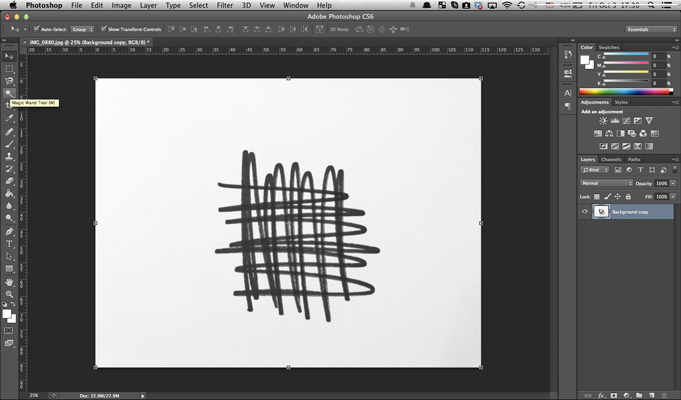
Task: Switch to the Channels tab
Action: 611,159
